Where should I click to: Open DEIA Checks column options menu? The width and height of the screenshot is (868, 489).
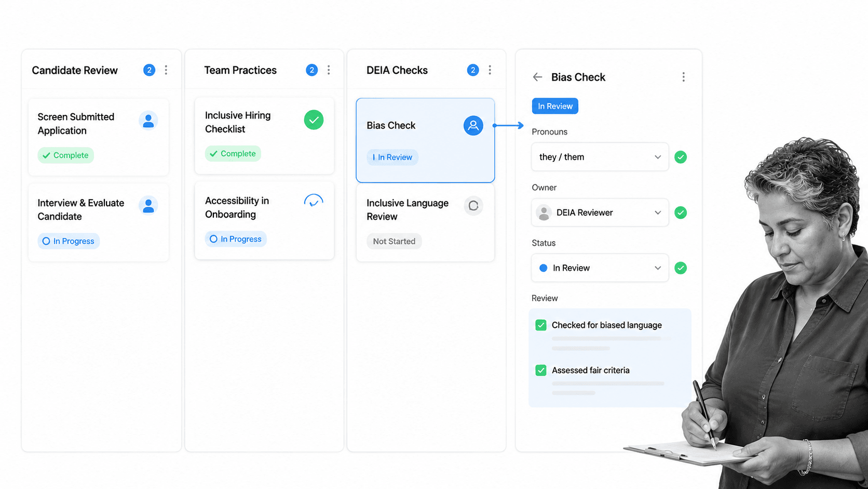tap(490, 70)
